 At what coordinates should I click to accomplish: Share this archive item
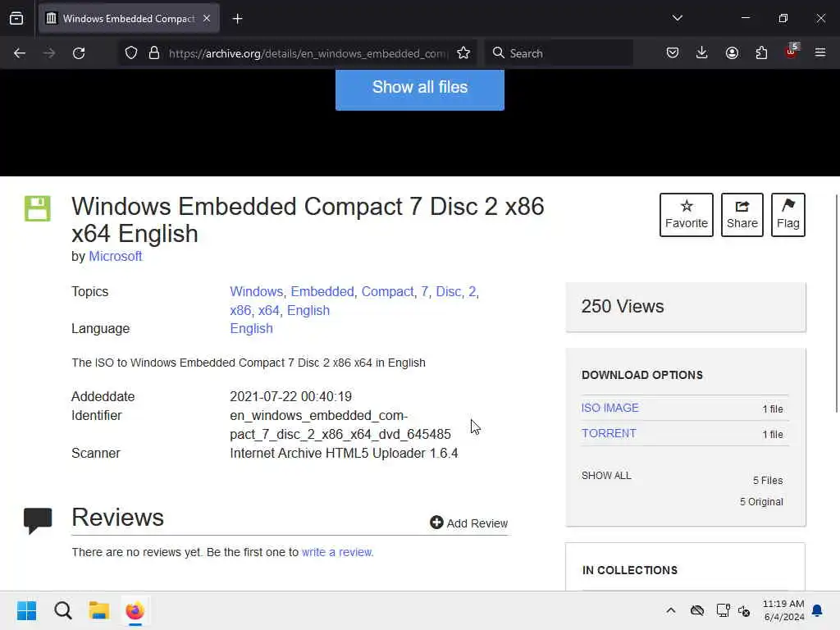(x=742, y=215)
